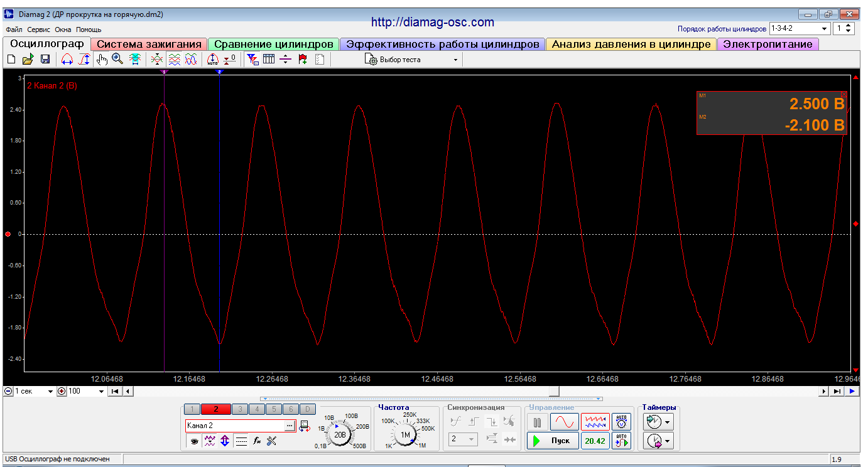Add a marker with the red flag icon
Viewport: 868px width, 467px height.
pyautogui.click(x=303, y=60)
